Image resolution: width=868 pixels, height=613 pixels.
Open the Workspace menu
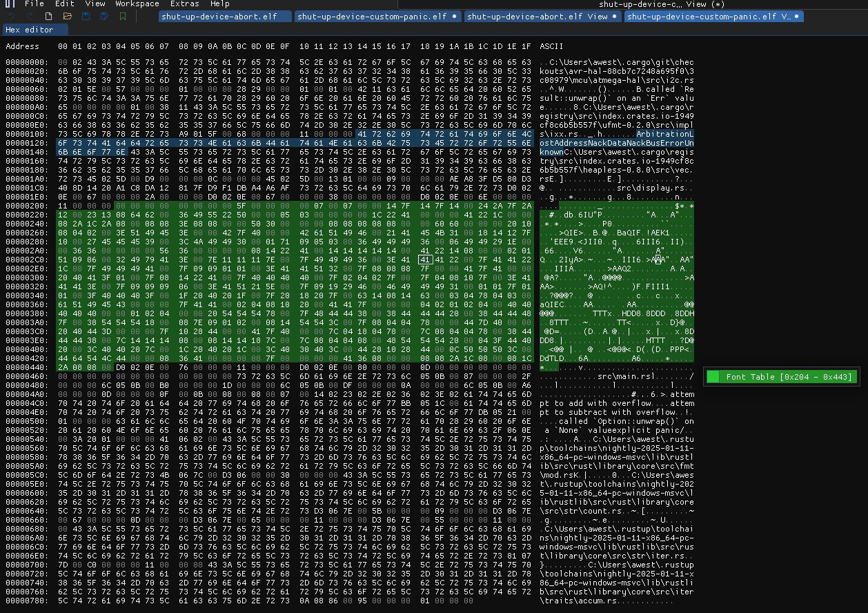click(137, 4)
